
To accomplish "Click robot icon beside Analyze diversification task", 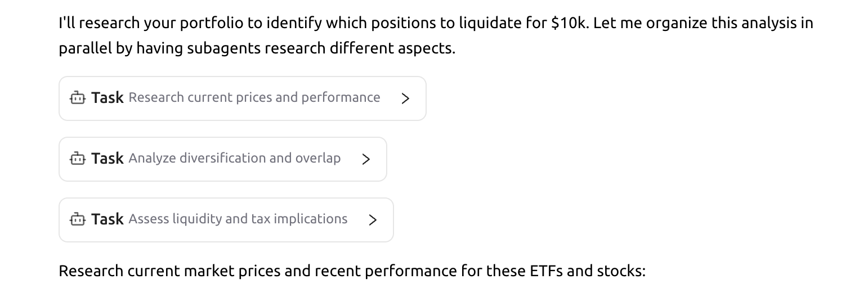I will [77, 159].
